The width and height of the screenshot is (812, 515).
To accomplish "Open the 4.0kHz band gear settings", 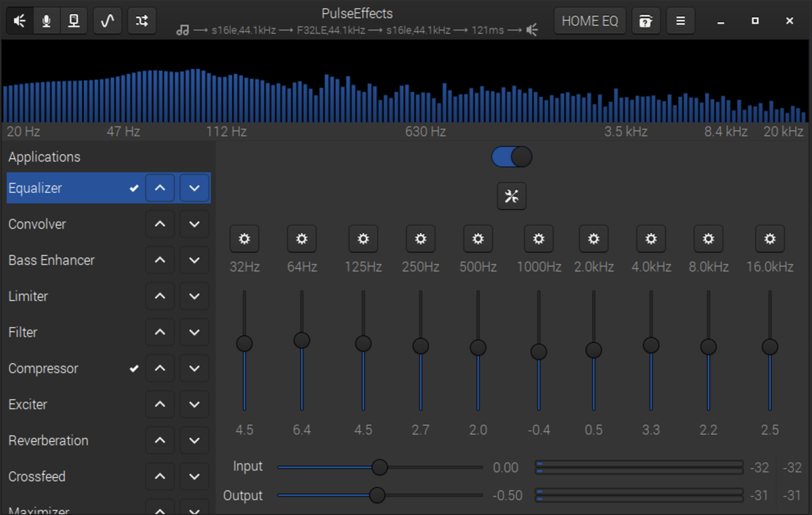I will coord(651,239).
